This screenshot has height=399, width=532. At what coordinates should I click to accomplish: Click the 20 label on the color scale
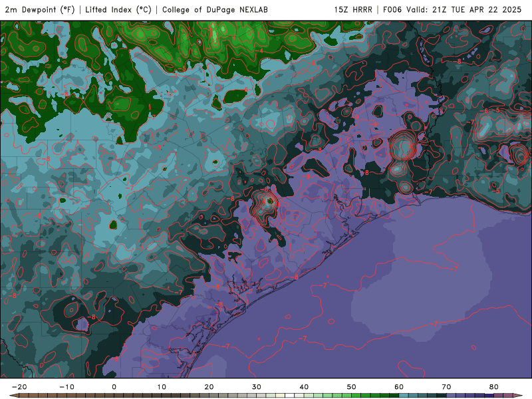[209, 387]
